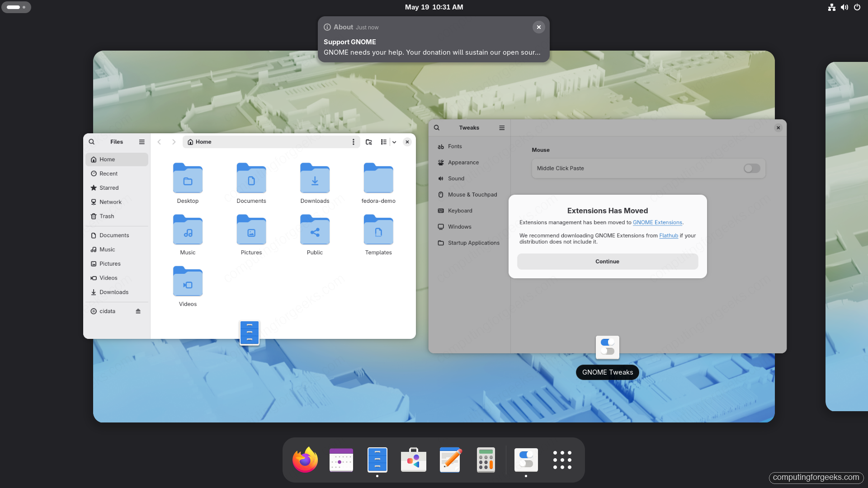Select the Music folder icon
The width and height of the screenshot is (868, 488).
coord(188,230)
